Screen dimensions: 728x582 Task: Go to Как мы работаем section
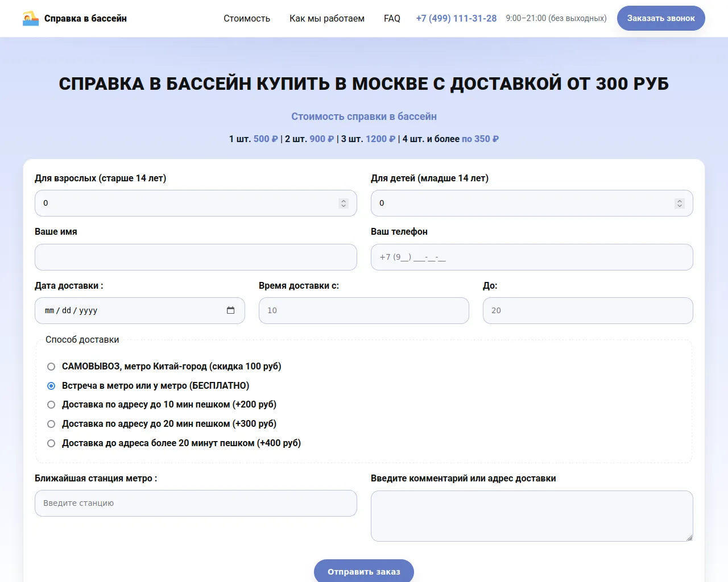(326, 18)
